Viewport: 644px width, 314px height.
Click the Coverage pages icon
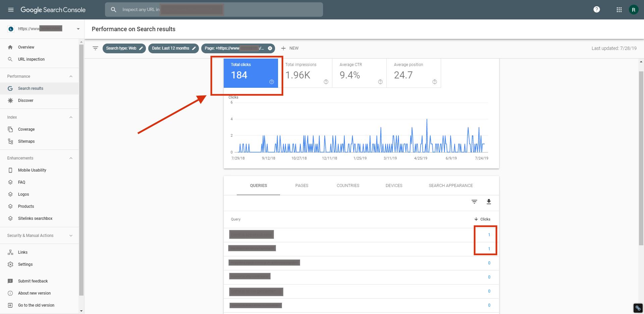pyautogui.click(x=10, y=129)
